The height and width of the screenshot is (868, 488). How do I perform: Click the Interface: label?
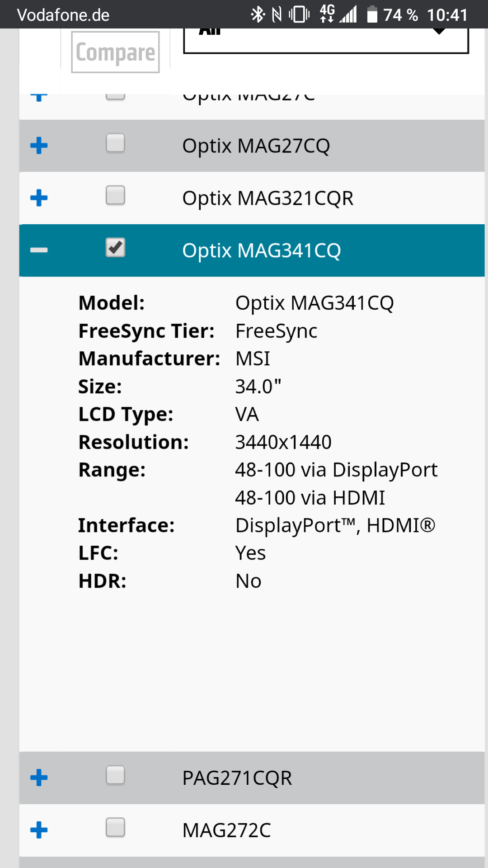pyautogui.click(x=126, y=526)
